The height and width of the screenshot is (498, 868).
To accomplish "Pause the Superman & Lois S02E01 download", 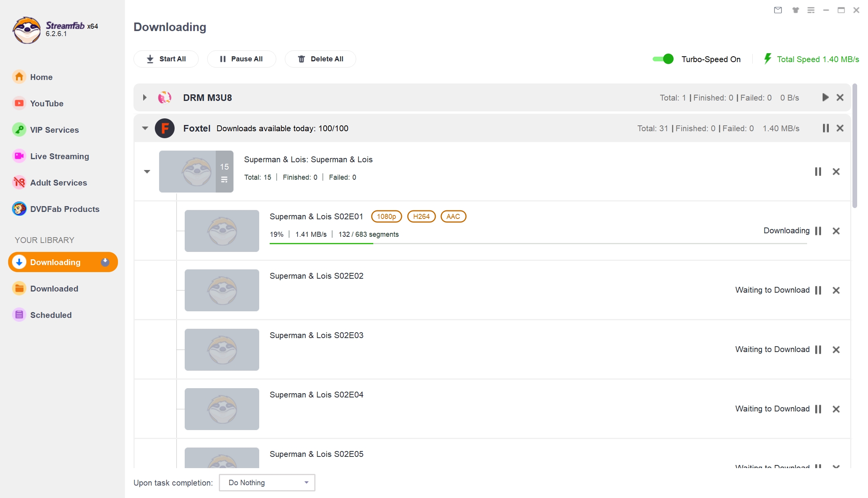I will 819,231.
